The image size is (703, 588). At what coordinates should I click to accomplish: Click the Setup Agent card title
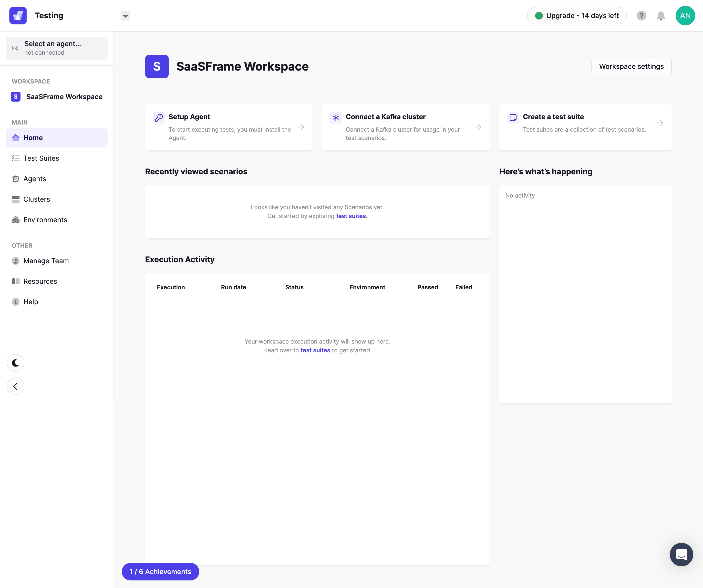189,117
